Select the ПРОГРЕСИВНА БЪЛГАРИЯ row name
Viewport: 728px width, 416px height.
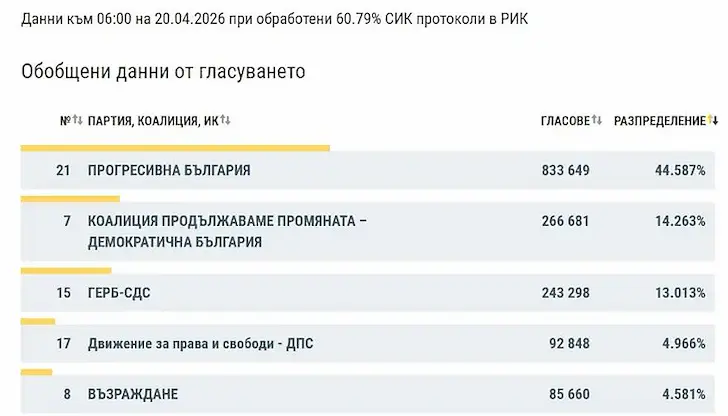click(x=169, y=171)
